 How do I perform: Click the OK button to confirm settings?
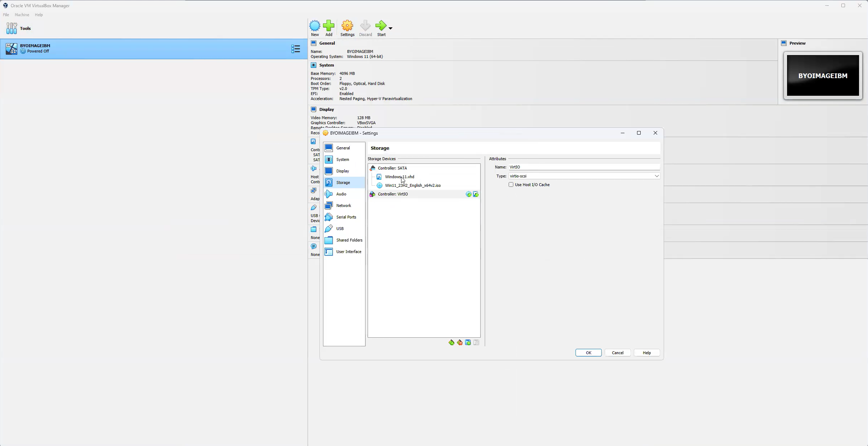[588, 353]
